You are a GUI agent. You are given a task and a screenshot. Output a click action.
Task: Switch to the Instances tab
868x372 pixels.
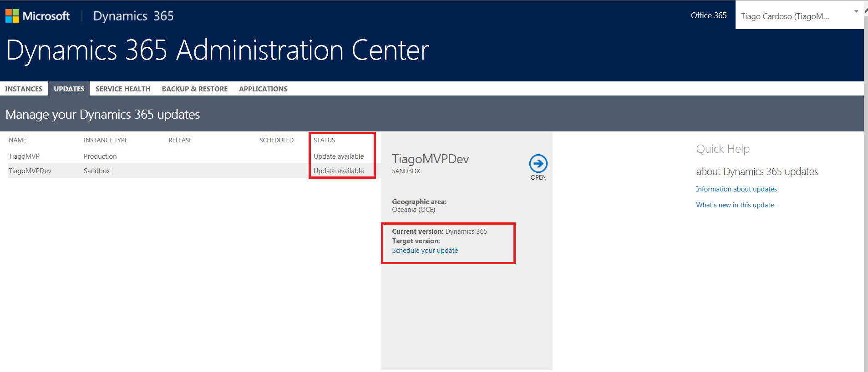pyautogui.click(x=24, y=89)
